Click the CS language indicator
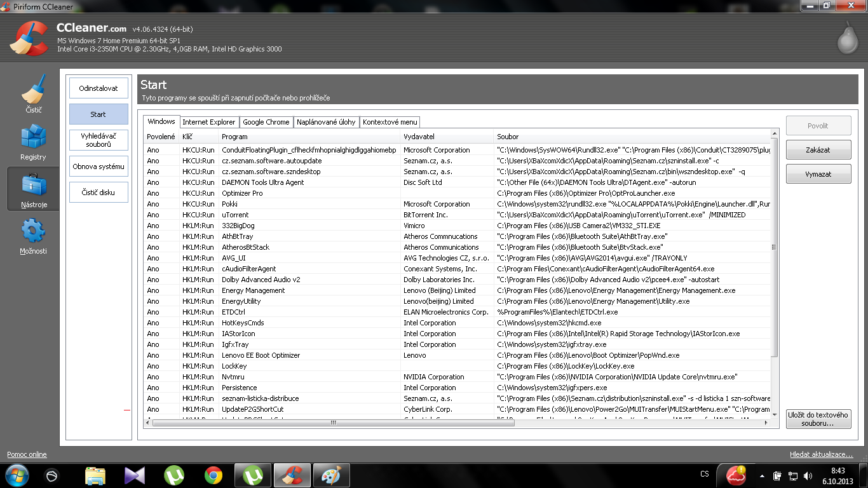This screenshot has height=488, width=868. [x=705, y=474]
